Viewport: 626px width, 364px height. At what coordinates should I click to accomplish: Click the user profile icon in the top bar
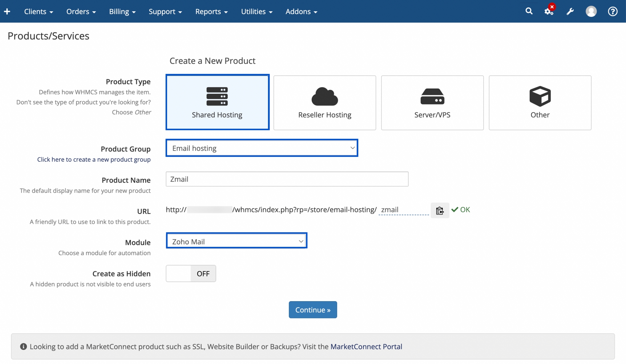[591, 11]
